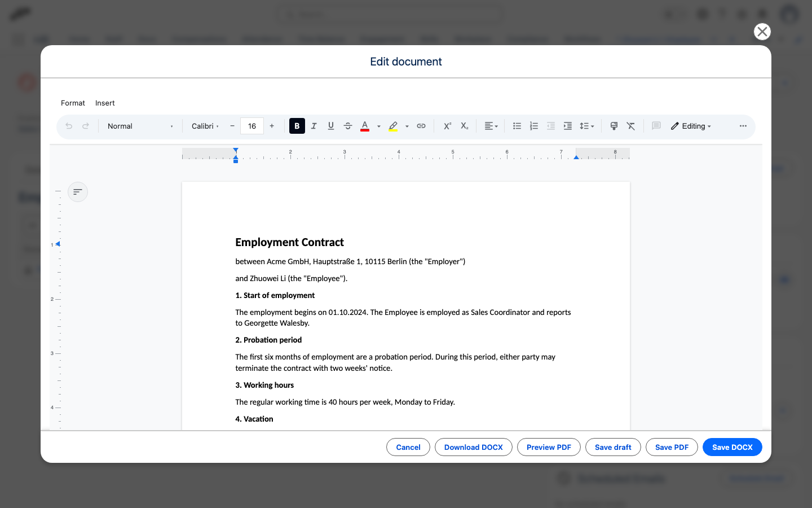
Task: Show the document outline
Action: click(x=78, y=192)
